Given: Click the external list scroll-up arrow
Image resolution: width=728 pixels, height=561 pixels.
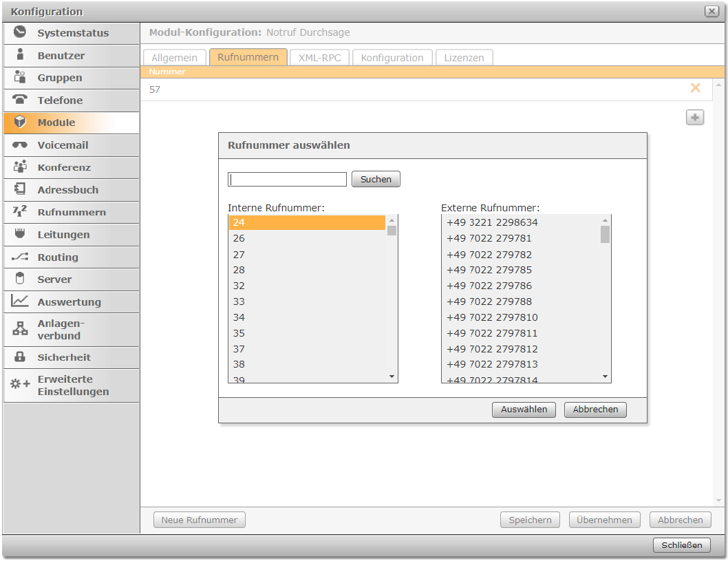Looking at the screenshot, I should tap(605, 220).
